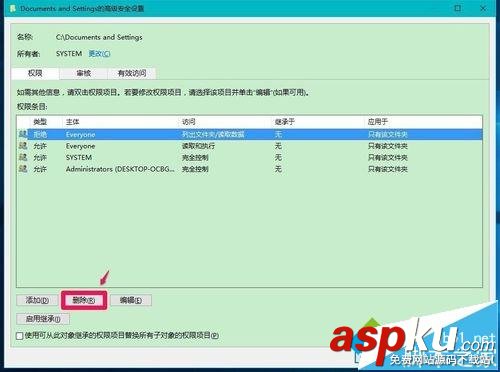The image size is (500, 372).
Task: Select allow Everyone row with 读取和执行
Action: click(250, 146)
